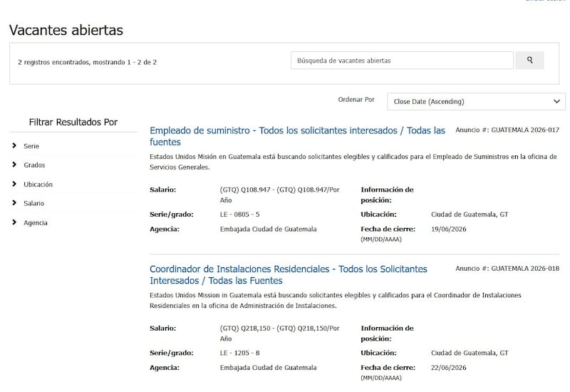Expand the Serie filter chevron
Viewport: 570px width, 392px height.
pyautogui.click(x=14, y=145)
